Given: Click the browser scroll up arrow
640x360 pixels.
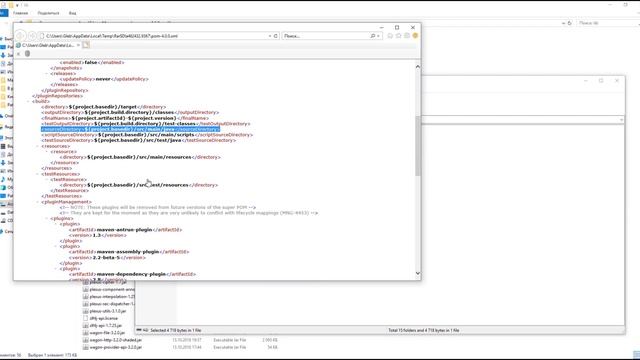Looking at the screenshot, I should point(418,67).
